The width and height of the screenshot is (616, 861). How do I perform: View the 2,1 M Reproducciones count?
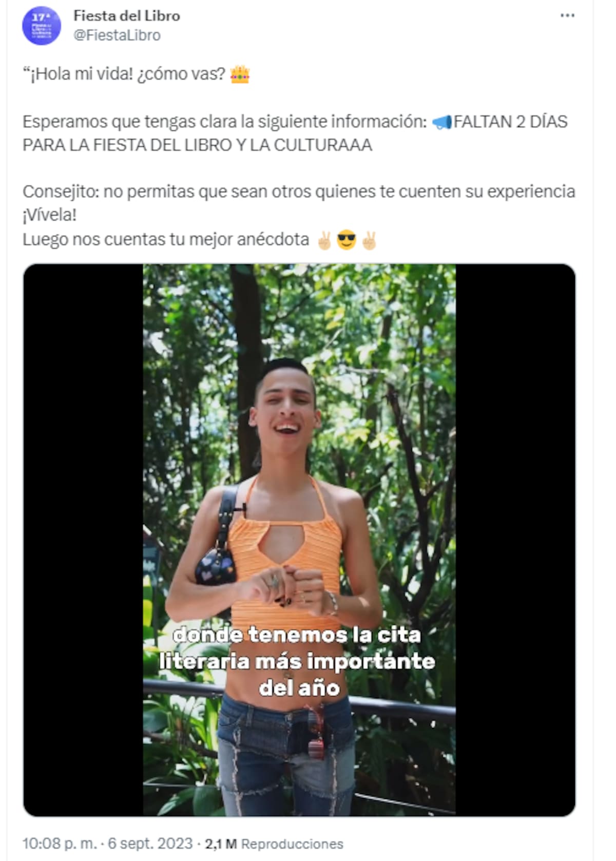274,844
